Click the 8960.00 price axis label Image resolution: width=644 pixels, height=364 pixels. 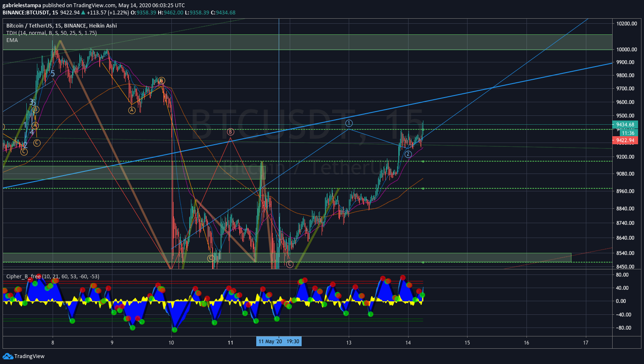[x=625, y=191]
